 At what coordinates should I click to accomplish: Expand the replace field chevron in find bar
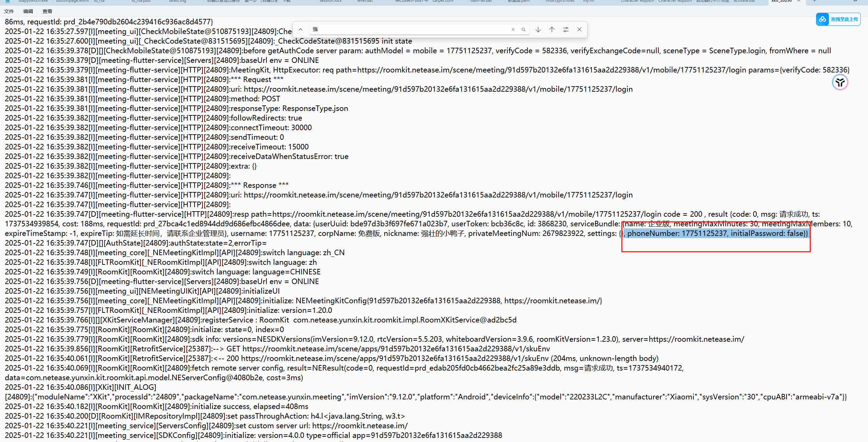(300, 30)
